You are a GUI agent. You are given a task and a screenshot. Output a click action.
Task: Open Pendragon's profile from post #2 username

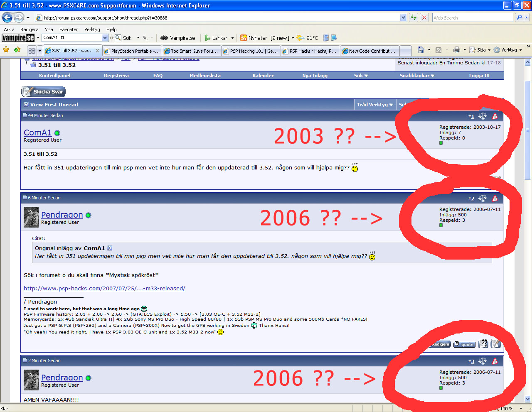(x=62, y=215)
